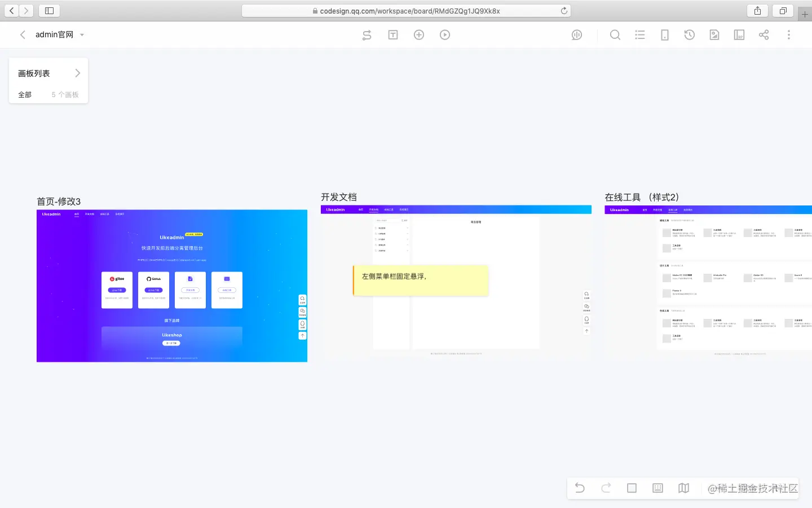The width and height of the screenshot is (812, 508).
Task: Add a new Safari tab
Action: pyautogui.click(x=805, y=14)
